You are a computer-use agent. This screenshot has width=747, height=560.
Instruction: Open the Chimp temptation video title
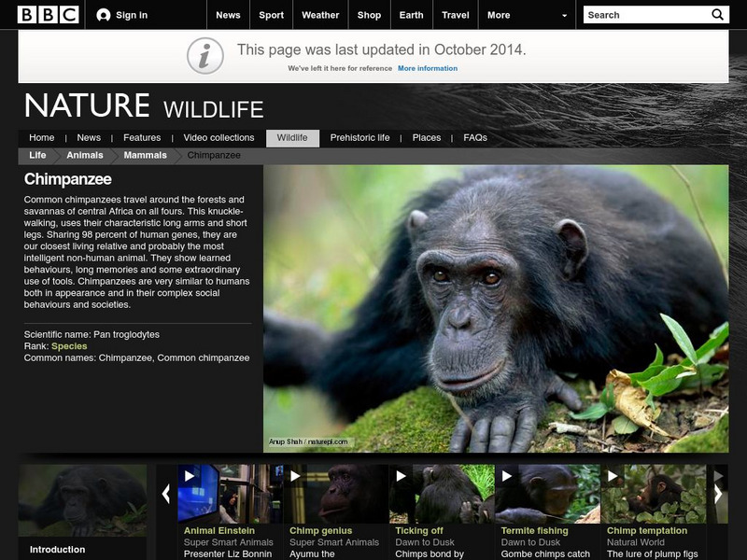pos(647,530)
